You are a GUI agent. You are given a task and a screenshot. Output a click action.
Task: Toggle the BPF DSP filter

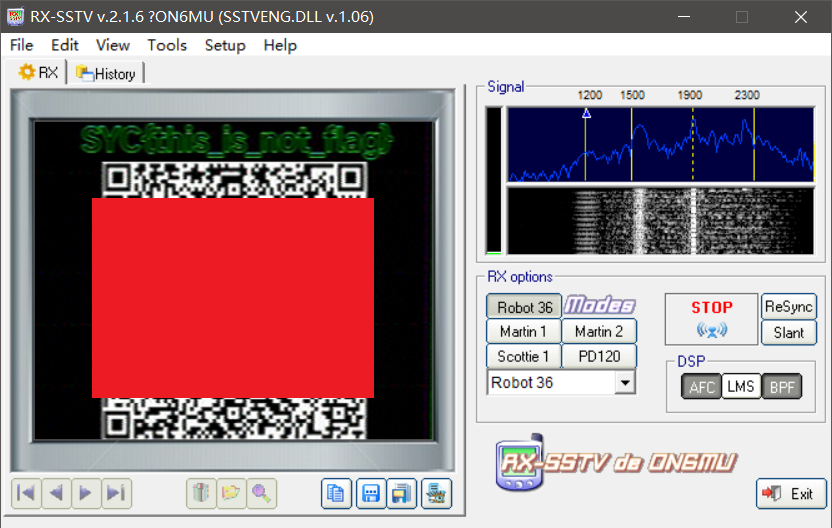pos(782,387)
